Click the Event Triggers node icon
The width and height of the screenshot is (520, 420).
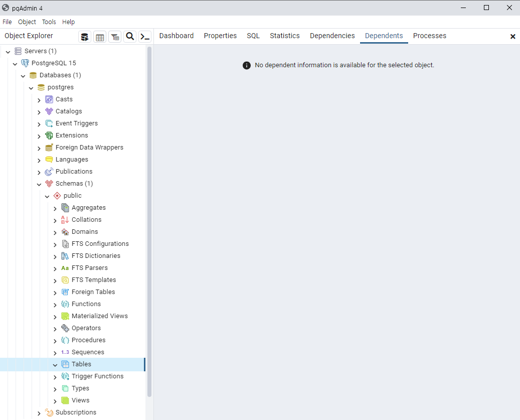pos(49,123)
